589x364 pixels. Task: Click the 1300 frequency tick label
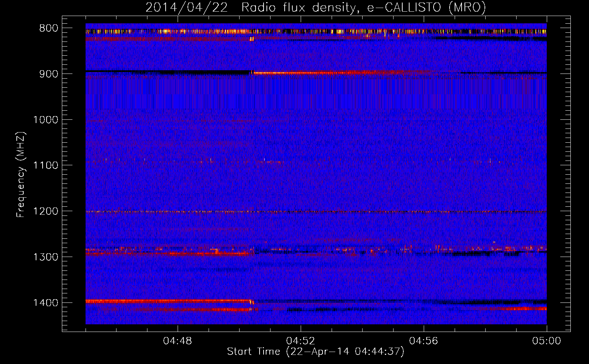[46, 257]
